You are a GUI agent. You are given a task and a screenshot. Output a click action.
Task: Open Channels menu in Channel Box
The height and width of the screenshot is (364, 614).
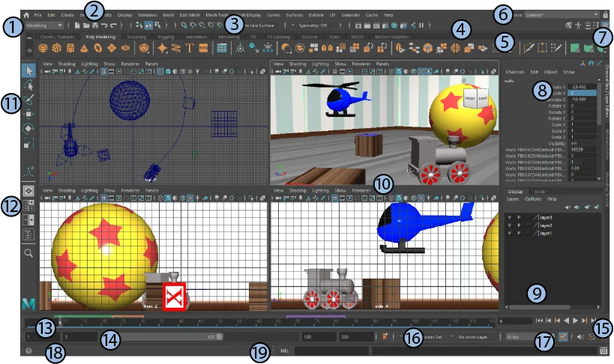(x=515, y=72)
